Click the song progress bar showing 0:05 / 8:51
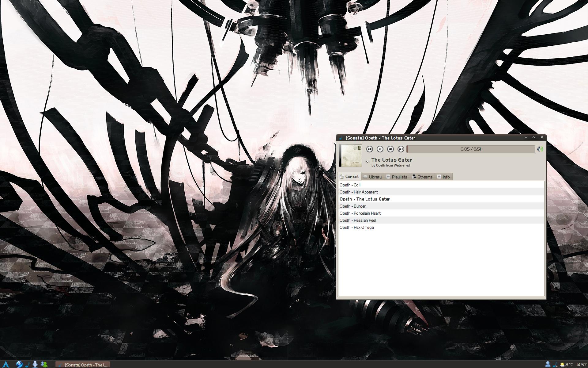Image resolution: width=588 pixels, height=368 pixels. pyautogui.click(x=471, y=149)
